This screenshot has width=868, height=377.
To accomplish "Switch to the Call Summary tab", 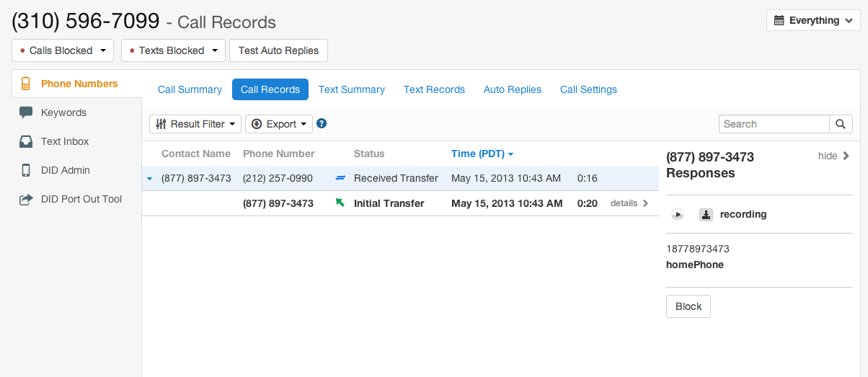I will tap(190, 89).
